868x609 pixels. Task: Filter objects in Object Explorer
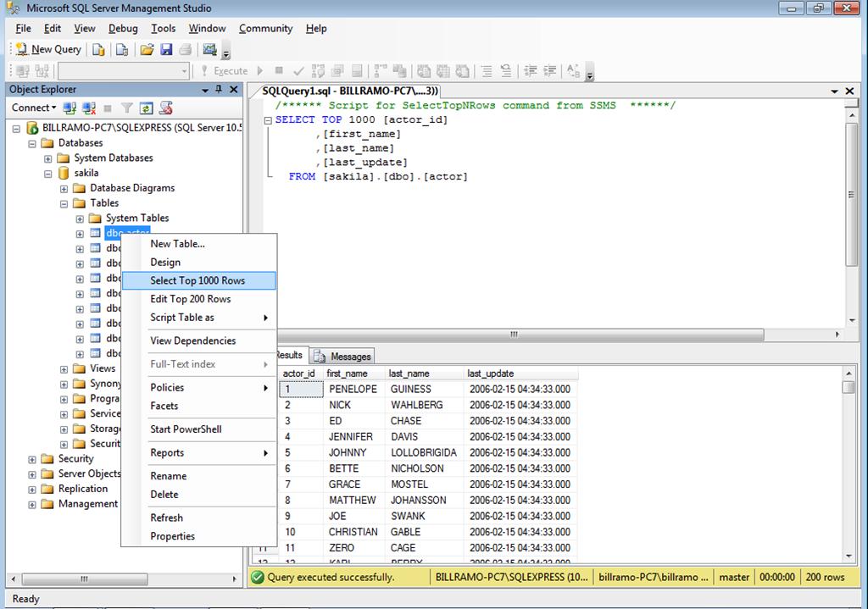point(125,108)
